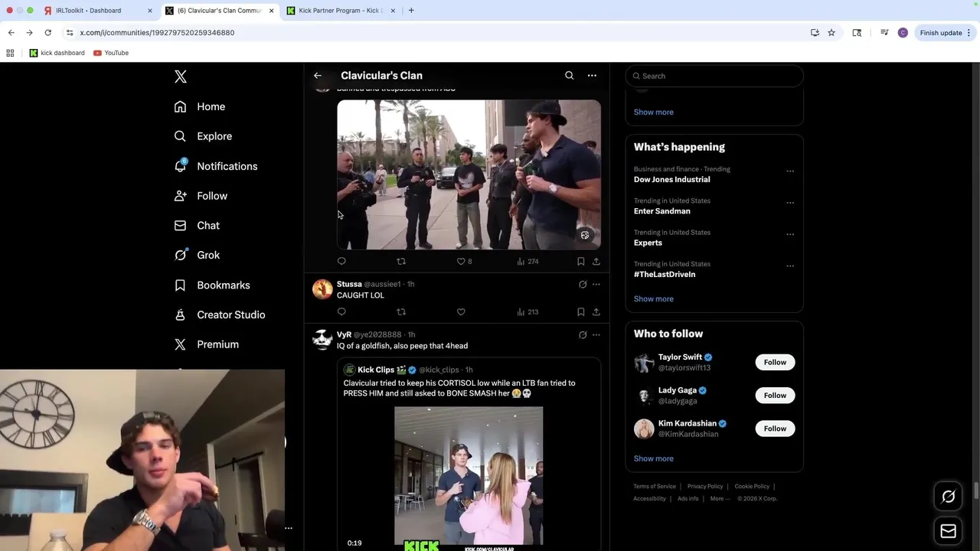Repost Stussa's CAUGHT LOL post
Viewport: 980px width, 551px height.
tap(401, 312)
